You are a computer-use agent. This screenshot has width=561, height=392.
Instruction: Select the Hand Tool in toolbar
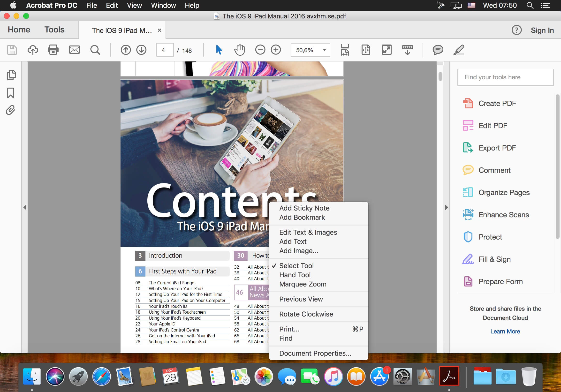240,50
